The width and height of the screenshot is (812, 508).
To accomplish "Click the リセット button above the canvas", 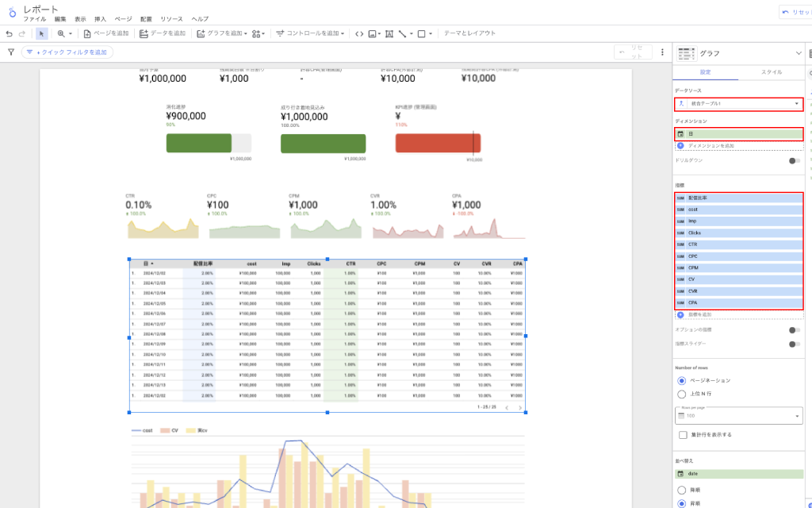I will pyautogui.click(x=633, y=52).
